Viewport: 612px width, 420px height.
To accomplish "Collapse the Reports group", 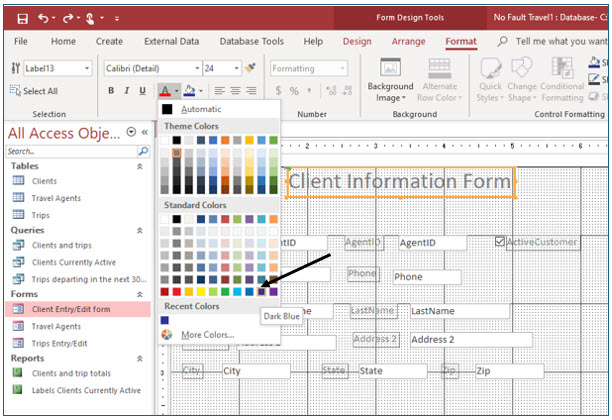I will pyautogui.click(x=139, y=358).
